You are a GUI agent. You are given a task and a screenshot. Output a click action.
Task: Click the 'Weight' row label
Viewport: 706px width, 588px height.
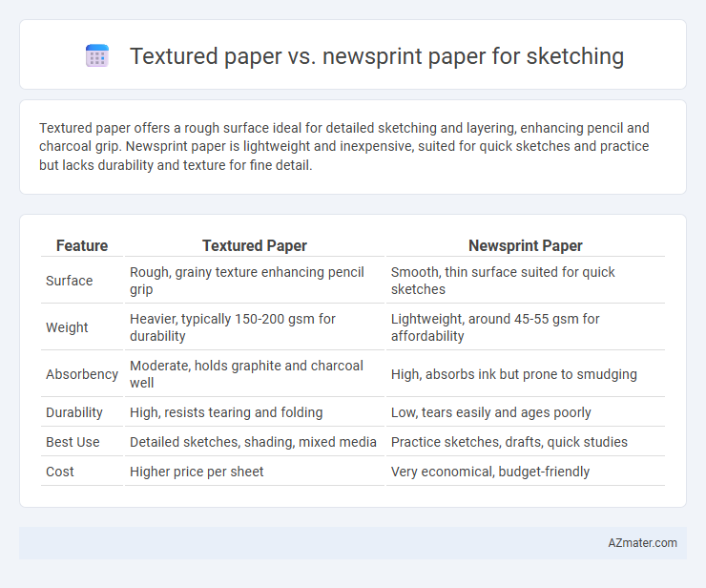(x=67, y=327)
